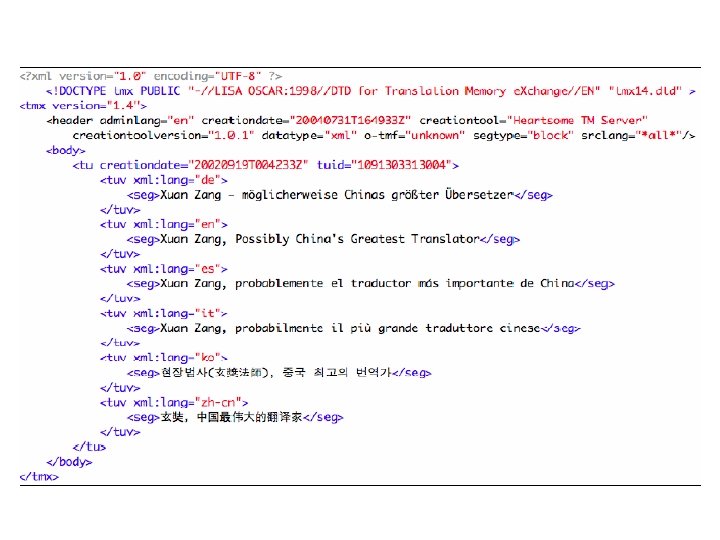The height and width of the screenshot is (540, 720).
Task: Click the tuv xml:lang="it" tag
Action: pyautogui.click(x=163, y=313)
